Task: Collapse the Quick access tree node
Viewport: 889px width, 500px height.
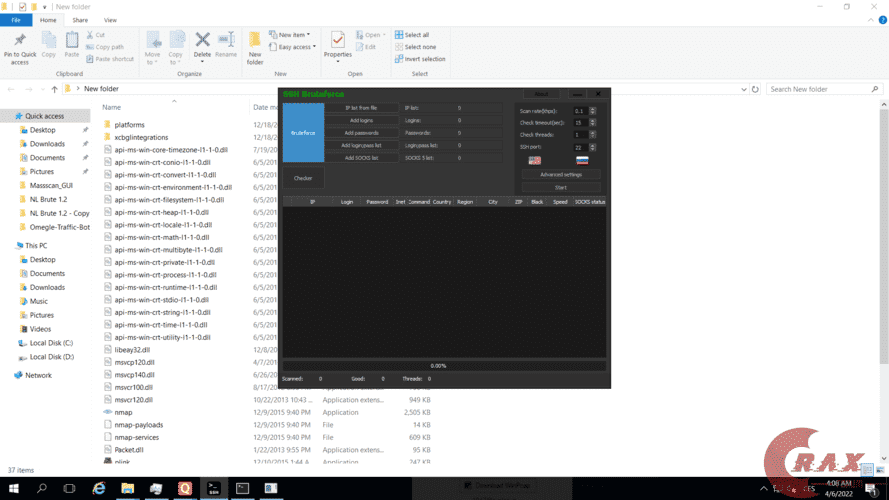Action: click(x=9, y=116)
